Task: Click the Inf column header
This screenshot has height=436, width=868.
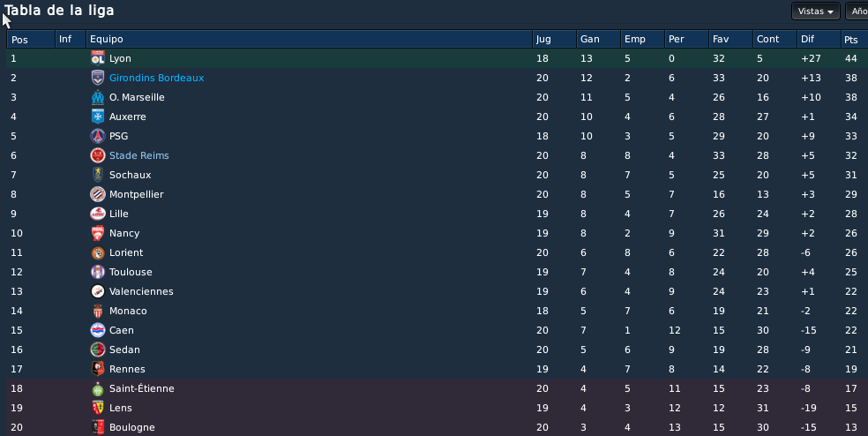Action: pos(71,40)
